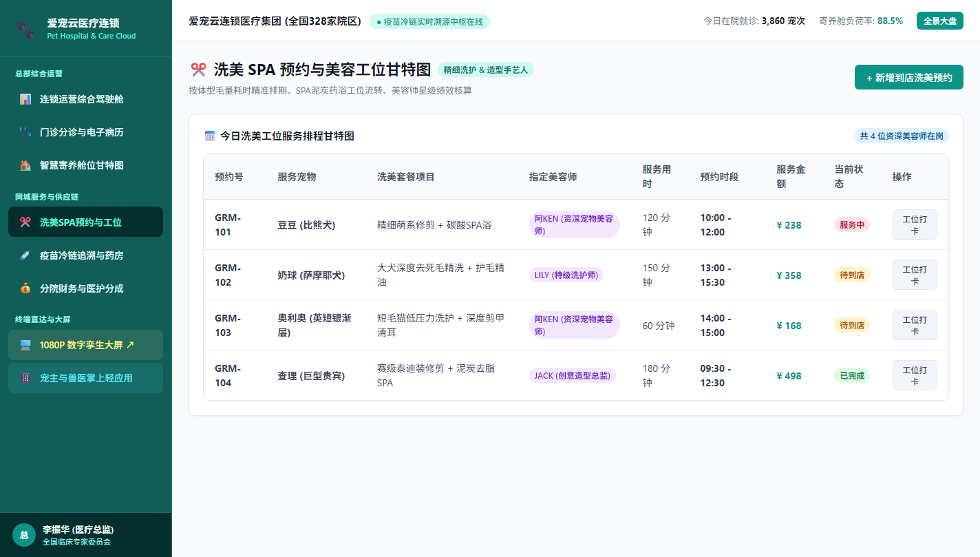The image size is (980, 557).
Task: Click groomer tag JACK (创意造型总监)
Action: tap(573, 375)
